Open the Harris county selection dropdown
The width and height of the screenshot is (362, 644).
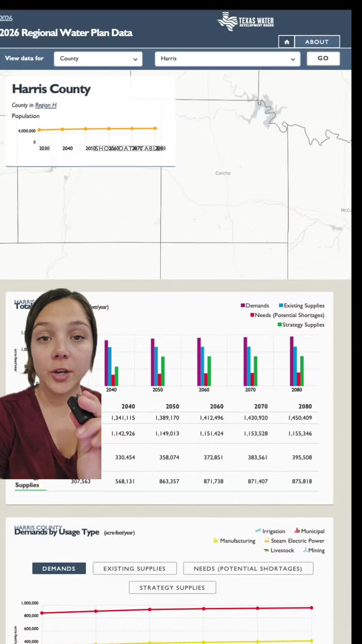pyautogui.click(x=227, y=59)
